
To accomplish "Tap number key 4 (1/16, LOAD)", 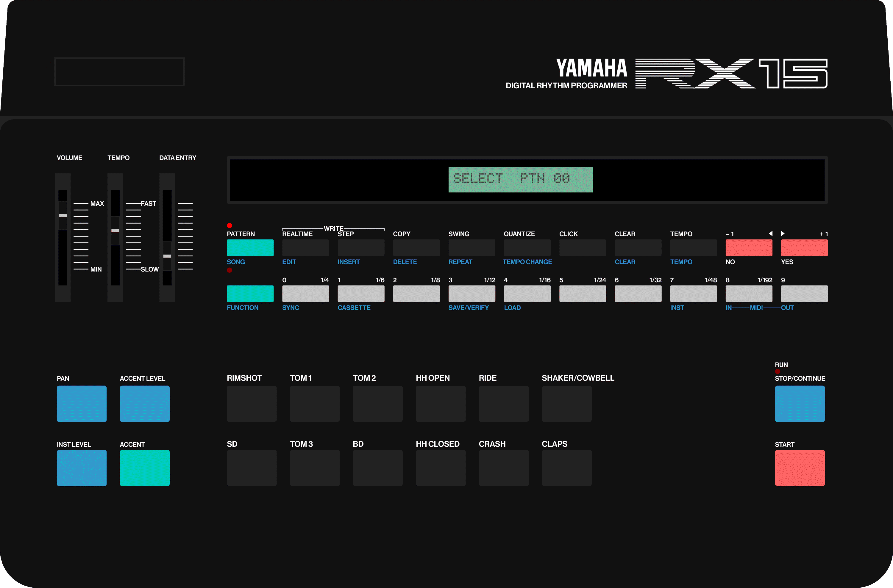I will click(x=527, y=294).
